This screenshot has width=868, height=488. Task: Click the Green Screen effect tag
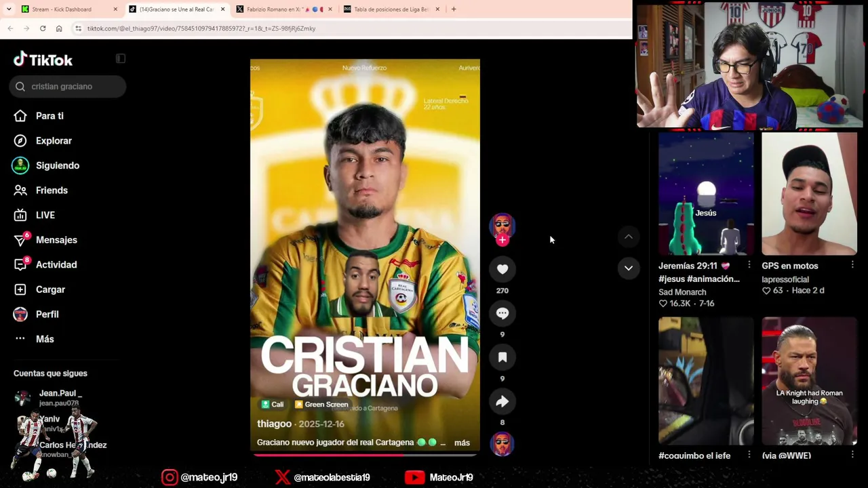(x=321, y=405)
